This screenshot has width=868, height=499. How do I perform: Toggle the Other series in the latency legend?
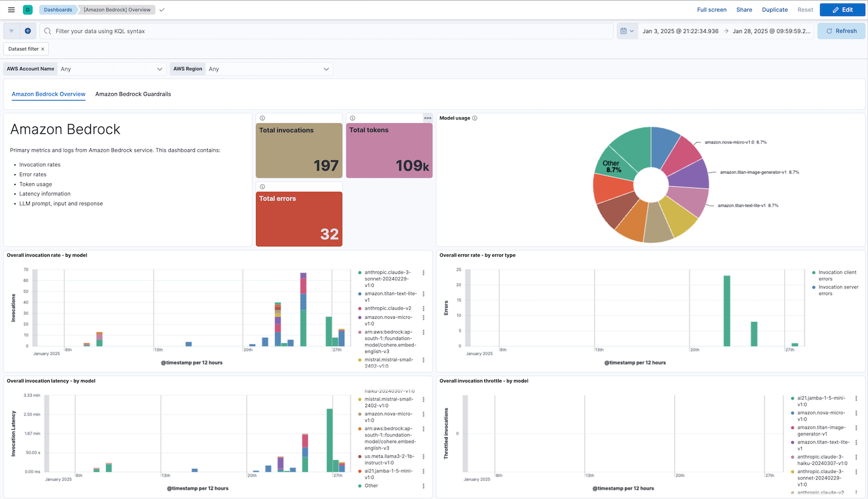click(371, 485)
